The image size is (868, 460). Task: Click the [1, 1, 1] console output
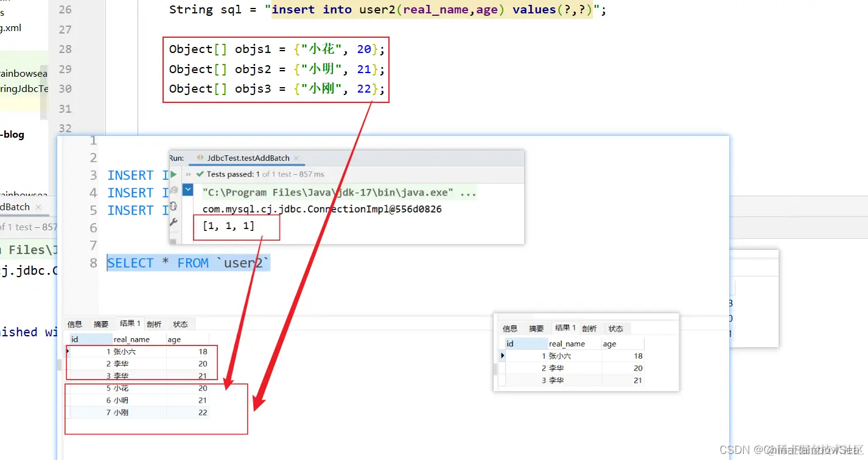pos(228,226)
